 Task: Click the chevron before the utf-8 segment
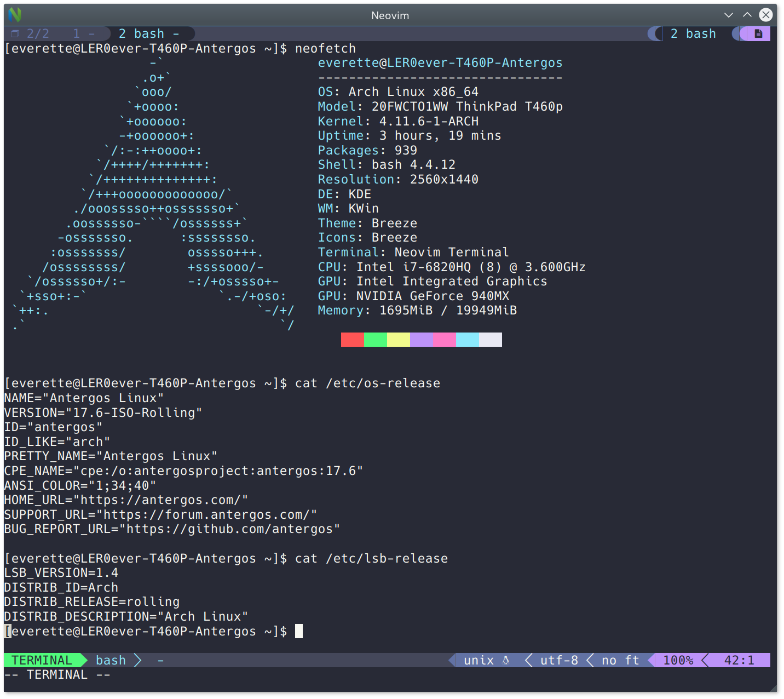528,660
